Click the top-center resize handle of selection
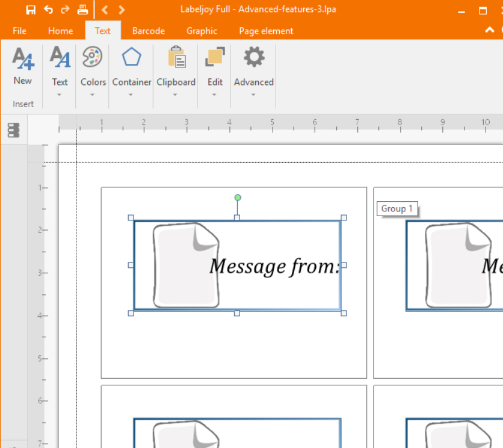 point(237,218)
